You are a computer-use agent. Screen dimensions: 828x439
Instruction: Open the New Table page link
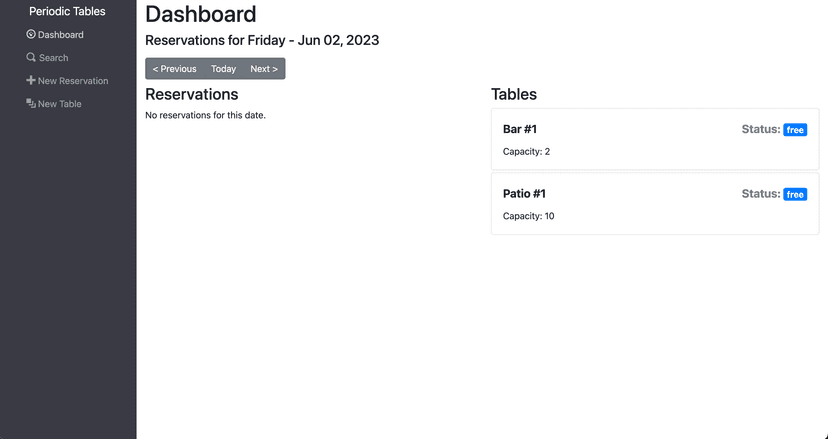pos(59,104)
